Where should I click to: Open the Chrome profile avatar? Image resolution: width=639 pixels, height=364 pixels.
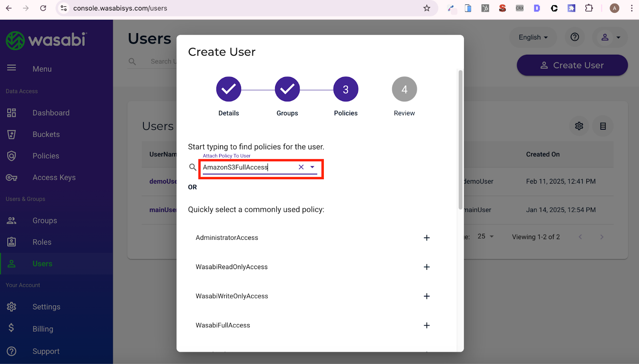tap(614, 8)
